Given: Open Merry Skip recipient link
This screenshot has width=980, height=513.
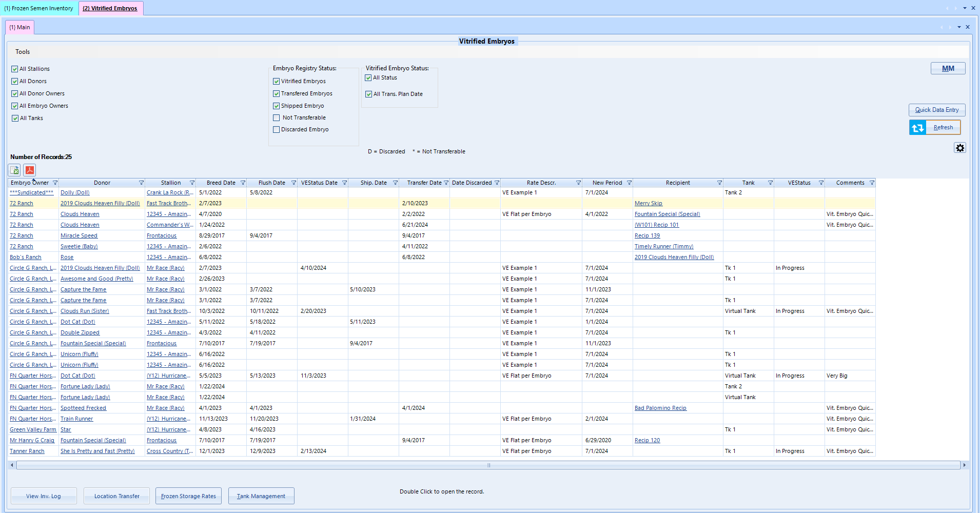Looking at the screenshot, I should click(649, 203).
